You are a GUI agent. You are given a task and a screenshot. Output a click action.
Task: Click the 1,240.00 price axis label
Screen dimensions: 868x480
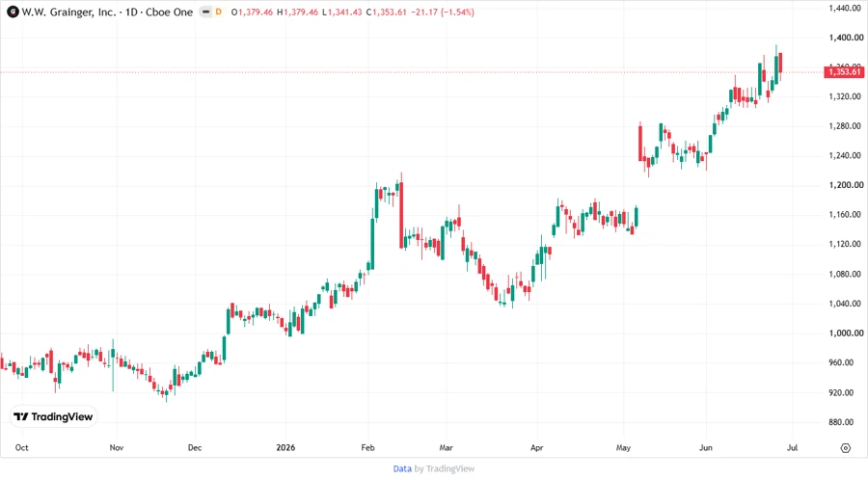tap(845, 155)
